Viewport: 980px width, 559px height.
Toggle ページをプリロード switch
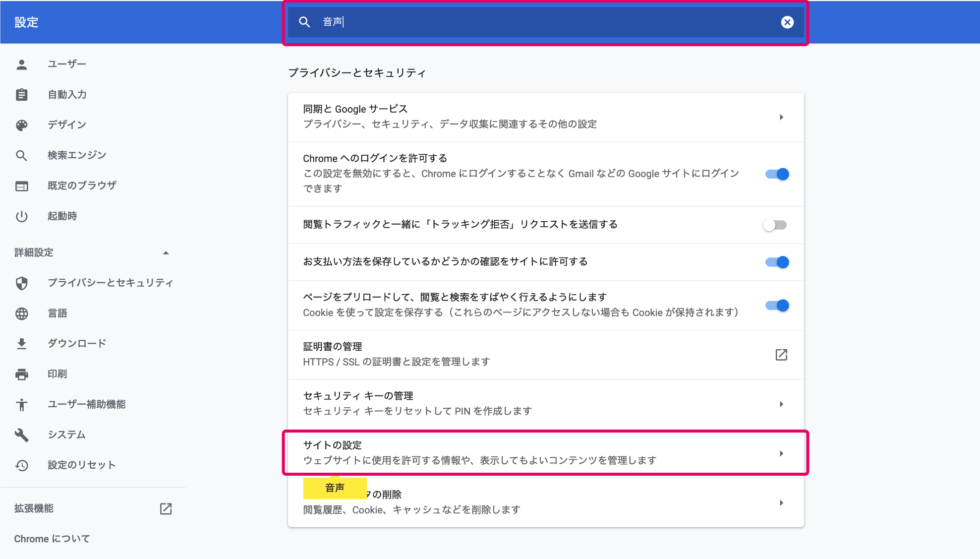(x=777, y=306)
